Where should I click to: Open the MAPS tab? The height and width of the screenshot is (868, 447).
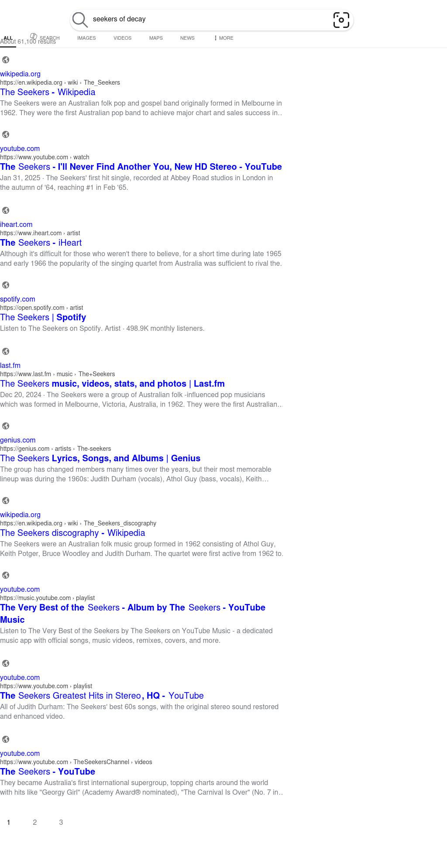click(156, 38)
